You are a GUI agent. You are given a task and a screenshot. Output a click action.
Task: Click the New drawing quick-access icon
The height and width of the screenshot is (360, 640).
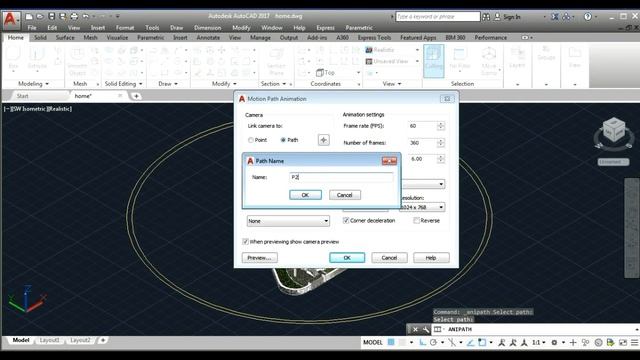(x=29, y=16)
